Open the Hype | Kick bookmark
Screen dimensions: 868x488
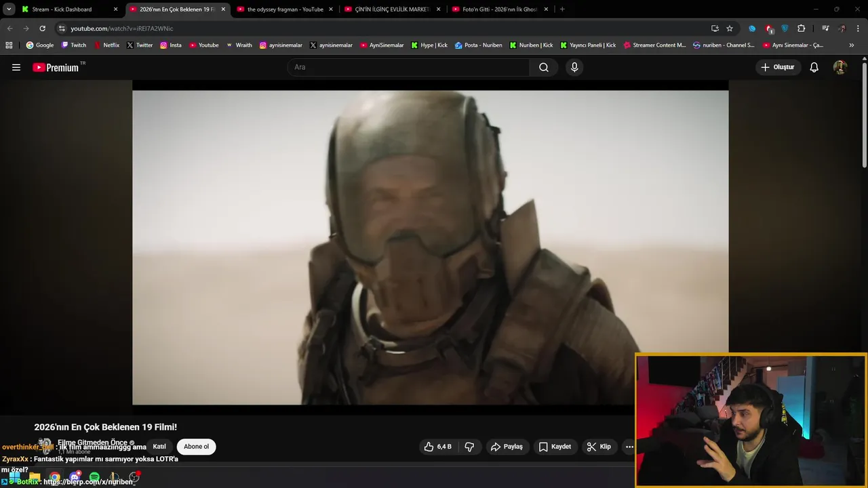click(x=429, y=45)
